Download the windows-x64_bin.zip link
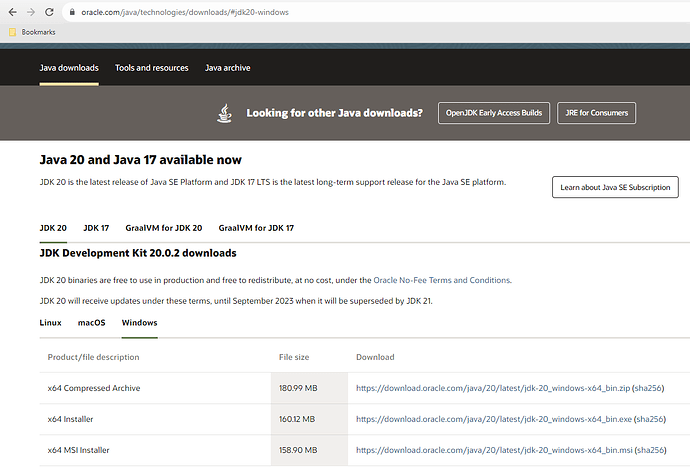690x468 pixels. pos(493,388)
